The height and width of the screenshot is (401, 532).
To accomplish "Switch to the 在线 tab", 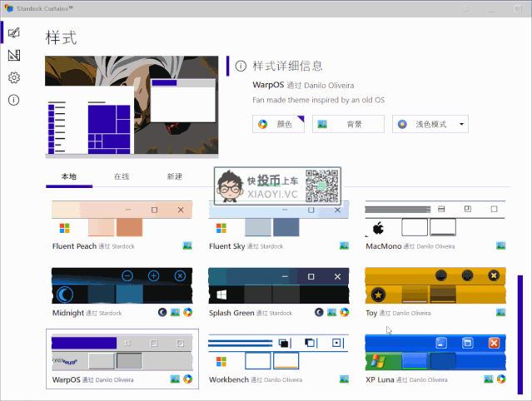I will [x=122, y=176].
